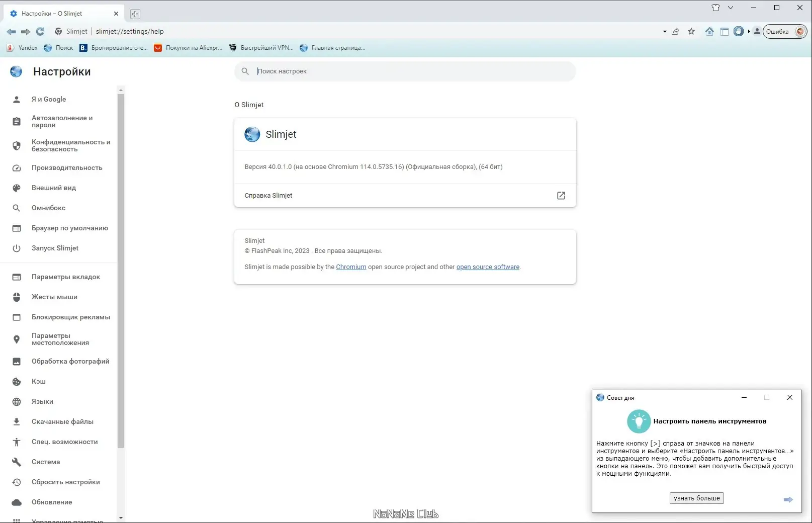
Task: Go forward using the right arrow button
Action: [x=26, y=31]
